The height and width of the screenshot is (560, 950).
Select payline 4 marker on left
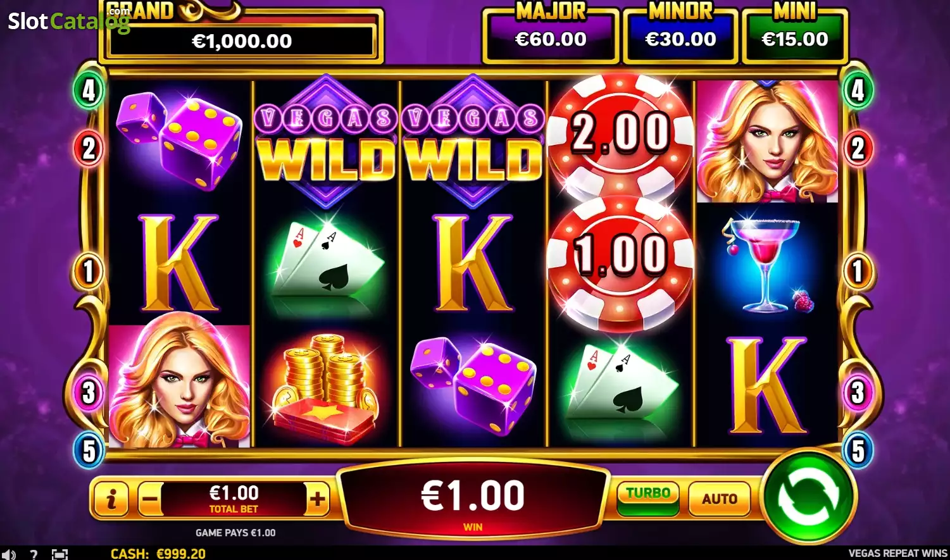coord(89,90)
